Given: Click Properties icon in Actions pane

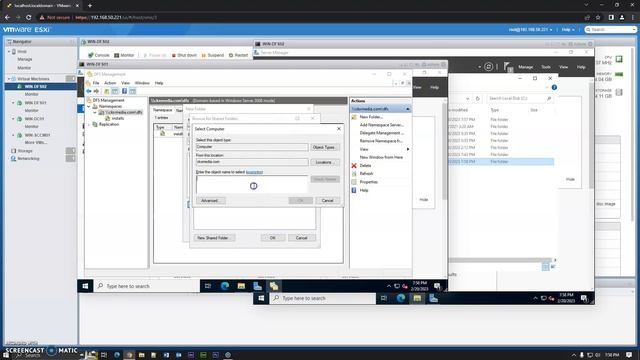Looking at the screenshot, I should (354, 182).
